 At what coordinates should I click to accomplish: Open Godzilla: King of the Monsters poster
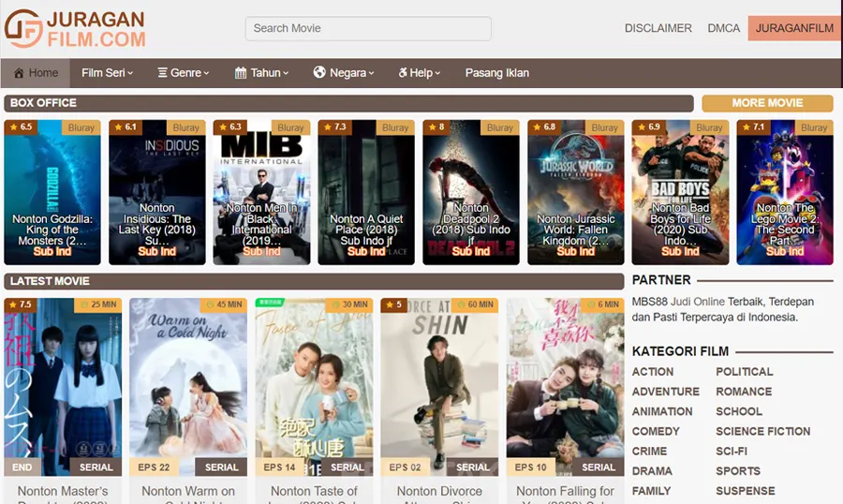(52, 192)
